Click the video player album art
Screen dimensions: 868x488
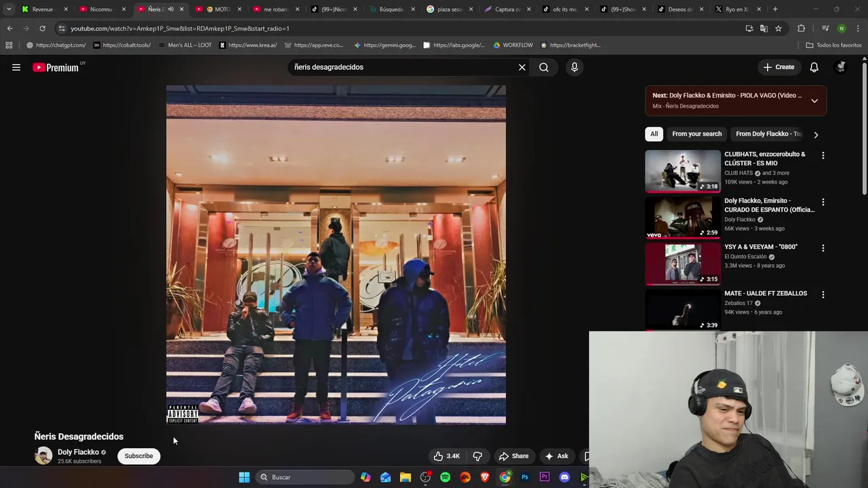[x=336, y=255]
